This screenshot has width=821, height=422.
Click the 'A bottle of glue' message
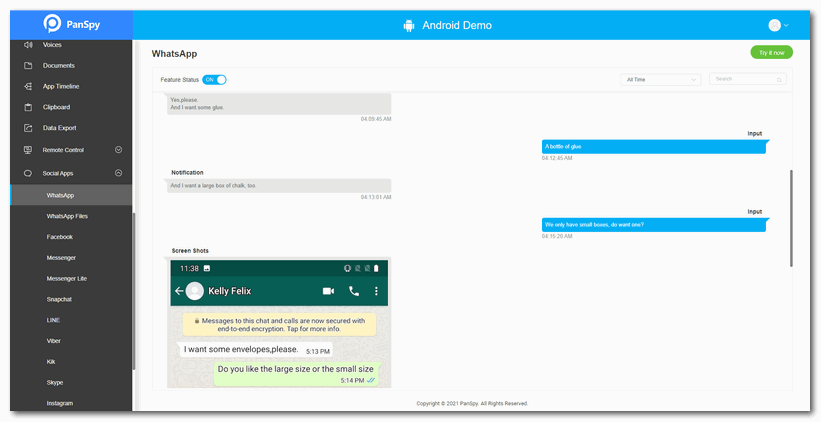(x=654, y=147)
